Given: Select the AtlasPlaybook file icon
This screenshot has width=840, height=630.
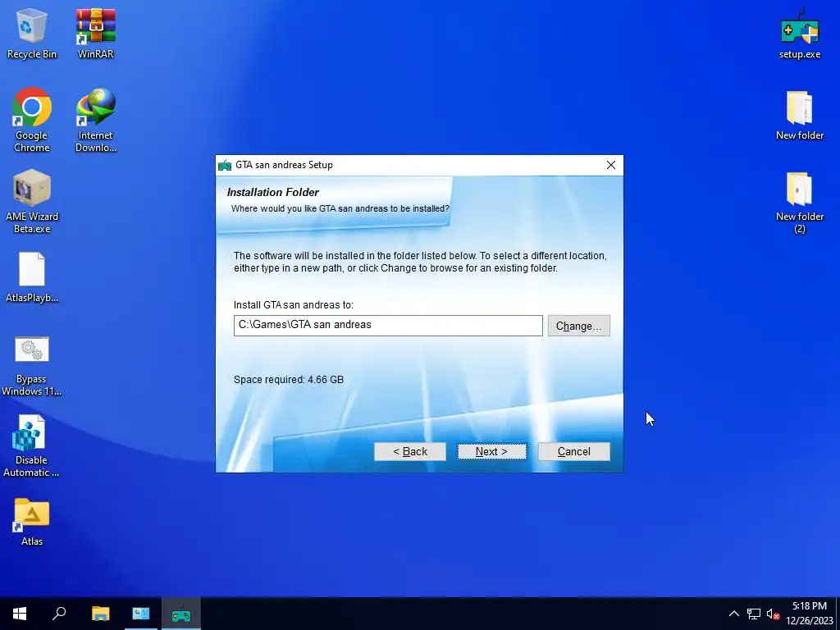Looking at the screenshot, I should pyautogui.click(x=32, y=277).
